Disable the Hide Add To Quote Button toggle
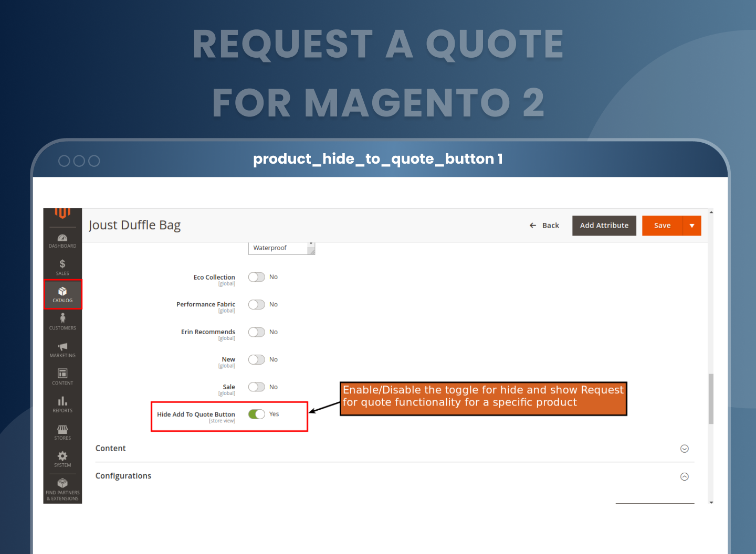 pyautogui.click(x=257, y=414)
